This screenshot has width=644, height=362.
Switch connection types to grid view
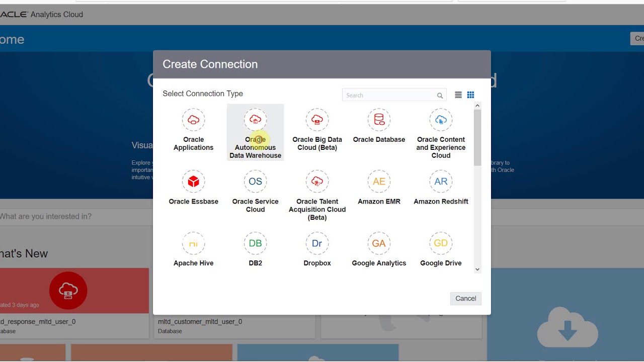(471, 95)
